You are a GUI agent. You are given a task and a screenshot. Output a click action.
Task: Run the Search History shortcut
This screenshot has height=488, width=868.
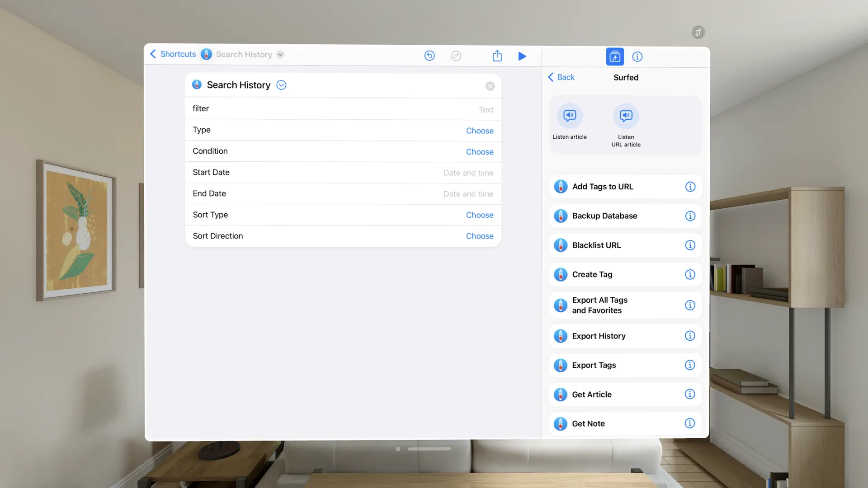[x=522, y=56]
